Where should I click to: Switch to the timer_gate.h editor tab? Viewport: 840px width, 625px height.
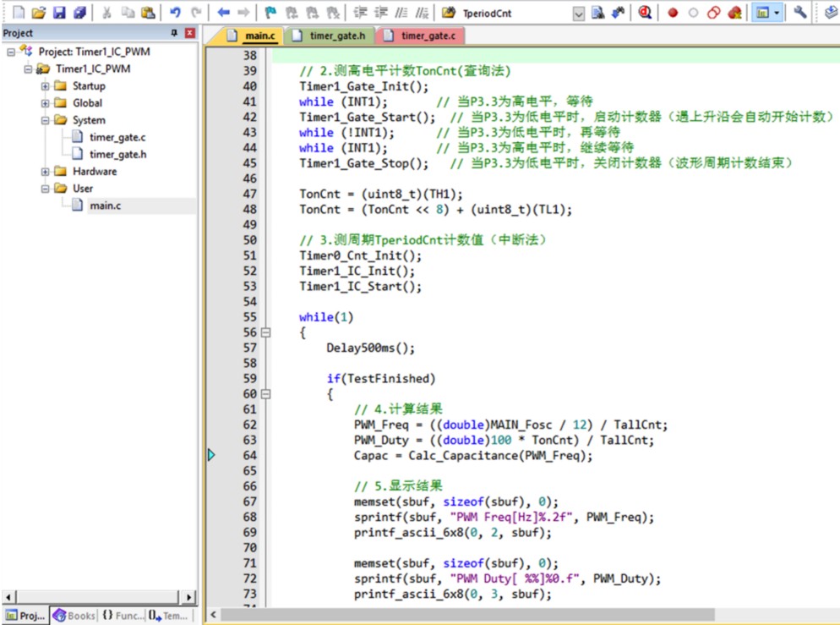pos(329,36)
